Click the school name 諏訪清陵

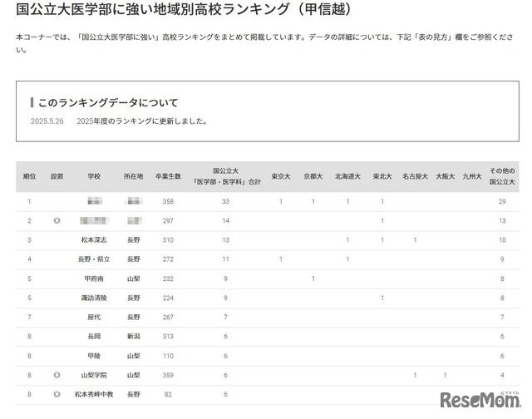click(x=94, y=298)
